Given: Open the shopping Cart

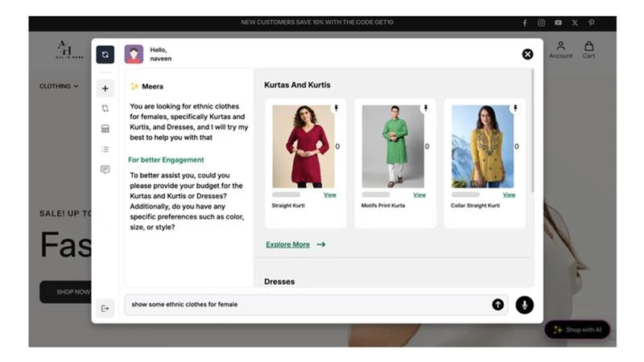Looking at the screenshot, I should (x=588, y=50).
